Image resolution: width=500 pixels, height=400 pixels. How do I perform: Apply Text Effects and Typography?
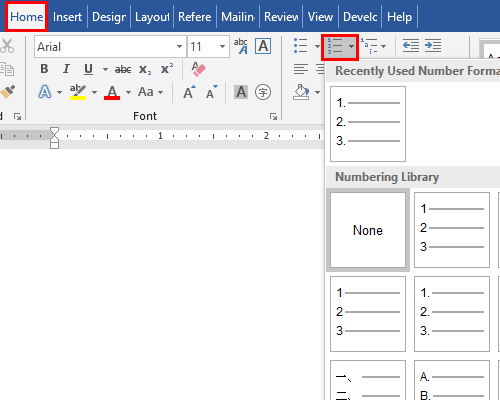pos(45,92)
